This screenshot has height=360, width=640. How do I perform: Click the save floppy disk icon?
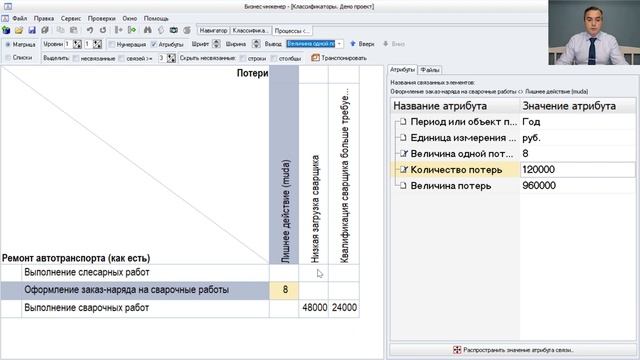pyautogui.click(x=32, y=30)
